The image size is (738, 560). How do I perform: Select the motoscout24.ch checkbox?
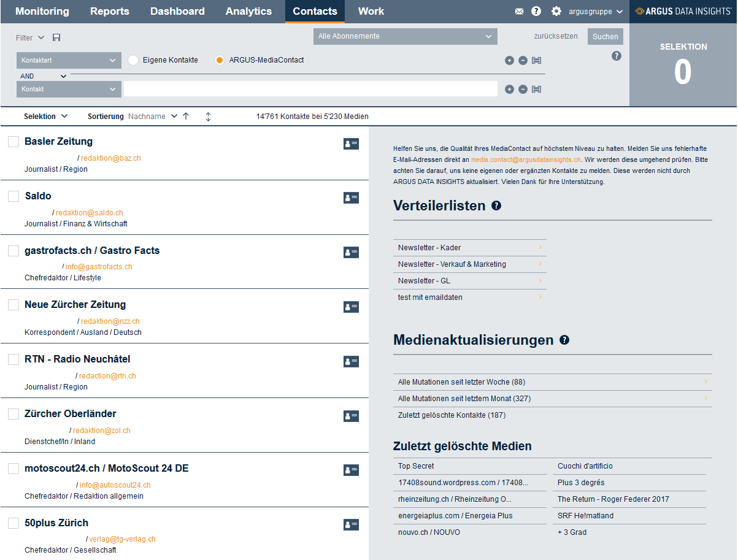(13, 469)
